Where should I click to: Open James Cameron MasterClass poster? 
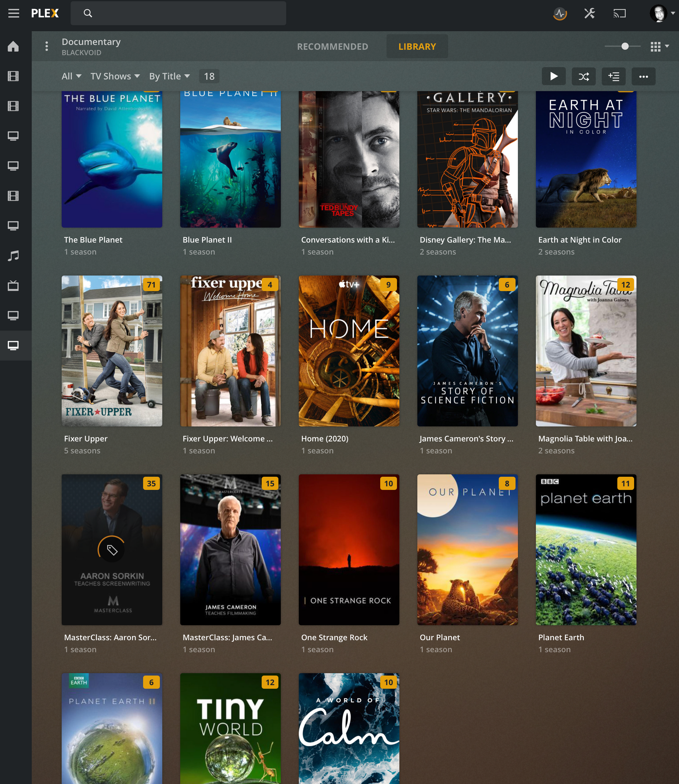pos(231,550)
